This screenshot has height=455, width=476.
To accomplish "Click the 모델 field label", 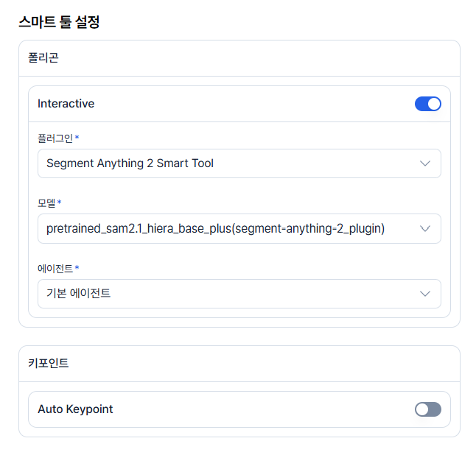I will coord(46,203).
